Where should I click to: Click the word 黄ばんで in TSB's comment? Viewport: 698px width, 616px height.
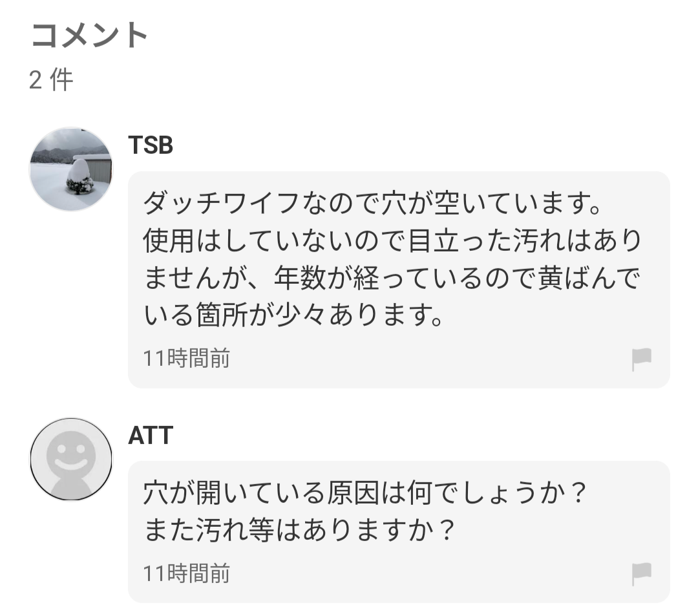tap(590, 278)
